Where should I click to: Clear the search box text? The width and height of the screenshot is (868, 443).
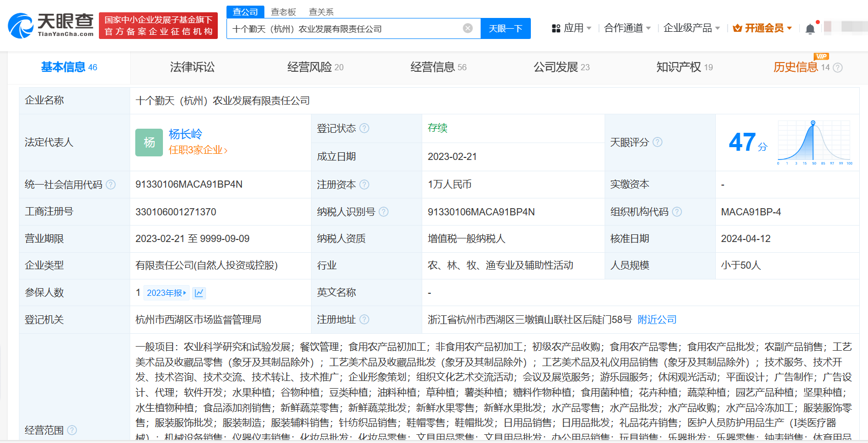click(467, 28)
